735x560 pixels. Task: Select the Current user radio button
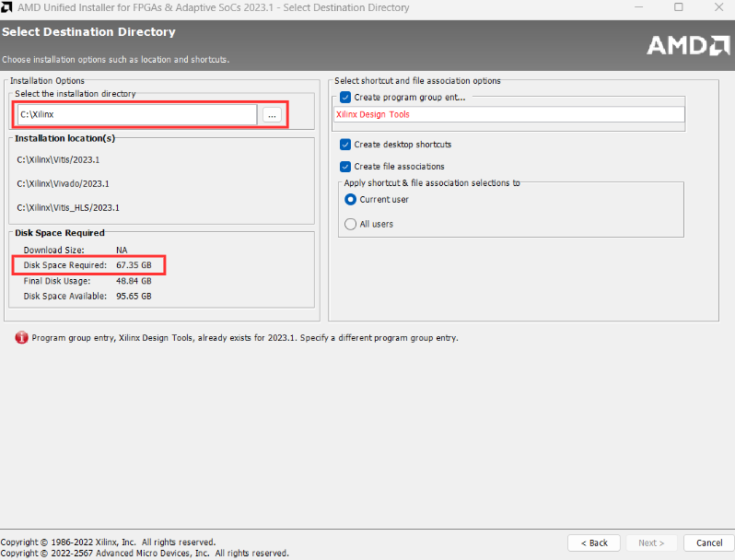(x=350, y=200)
